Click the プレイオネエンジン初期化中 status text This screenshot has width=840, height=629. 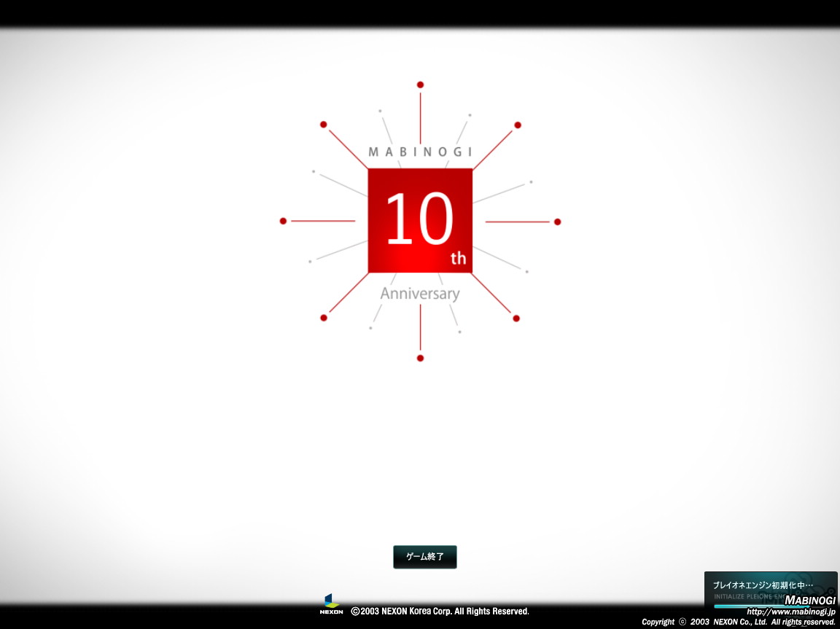763,586
